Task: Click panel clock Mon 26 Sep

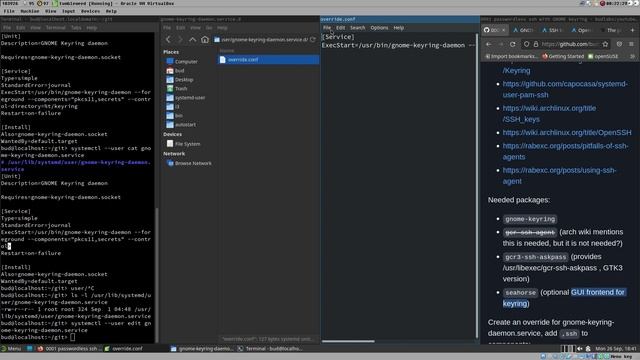Action: pyautogui.click(x=616, y=349)
